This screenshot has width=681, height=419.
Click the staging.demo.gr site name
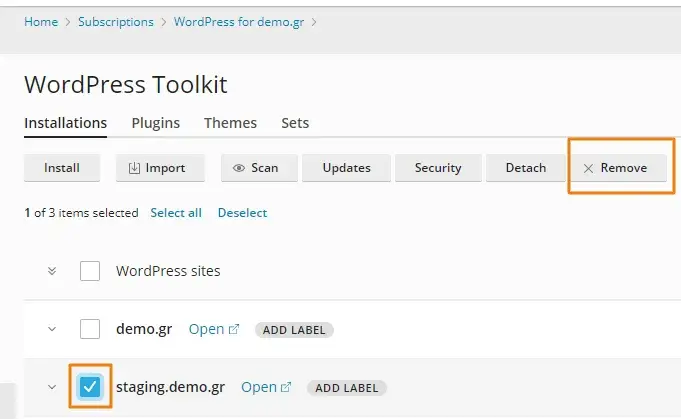coord(170,387)
